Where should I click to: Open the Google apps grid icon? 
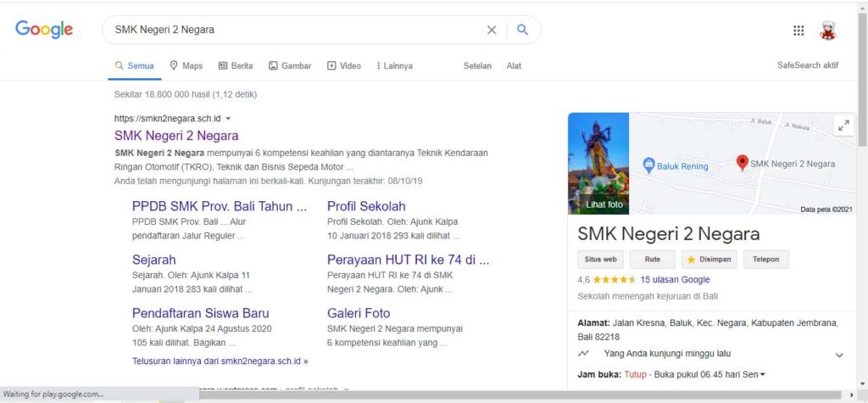798,31
